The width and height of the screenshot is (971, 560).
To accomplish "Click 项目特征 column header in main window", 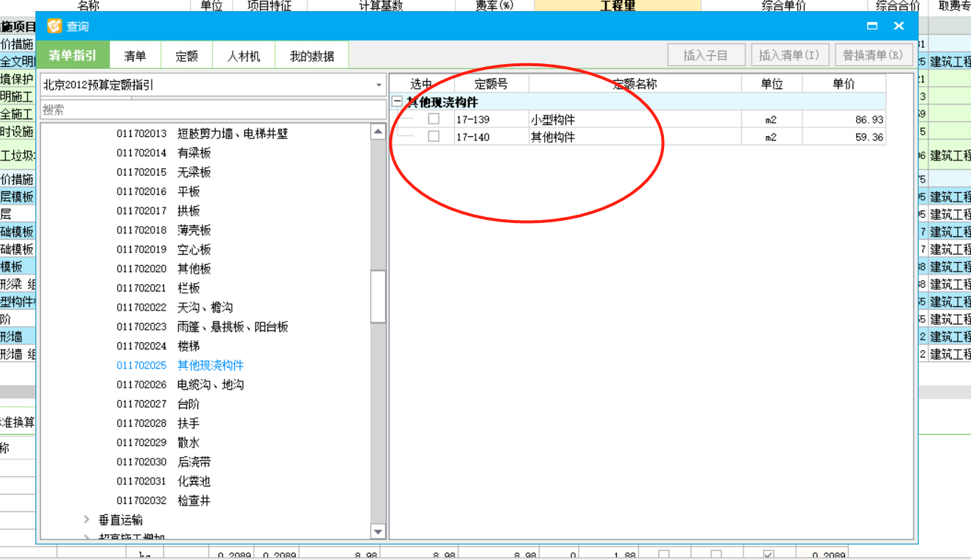I will click(269, 5).
